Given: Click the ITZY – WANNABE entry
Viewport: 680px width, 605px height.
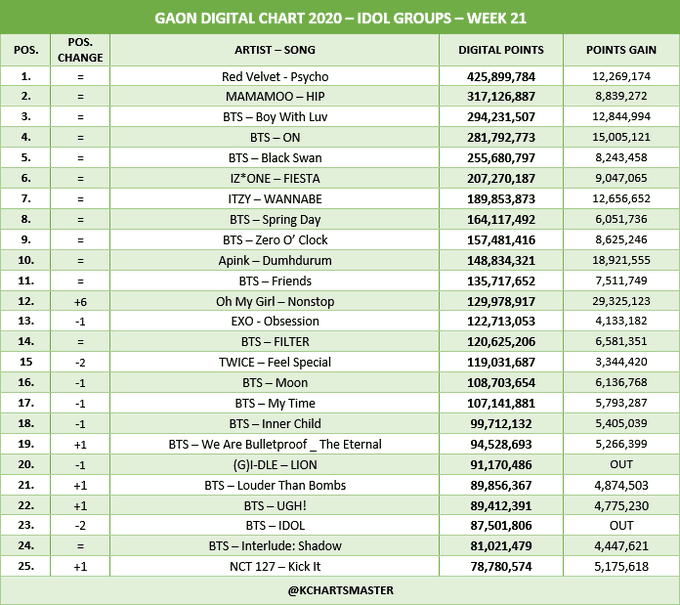Looking at the screenshot, I should 275,199.
